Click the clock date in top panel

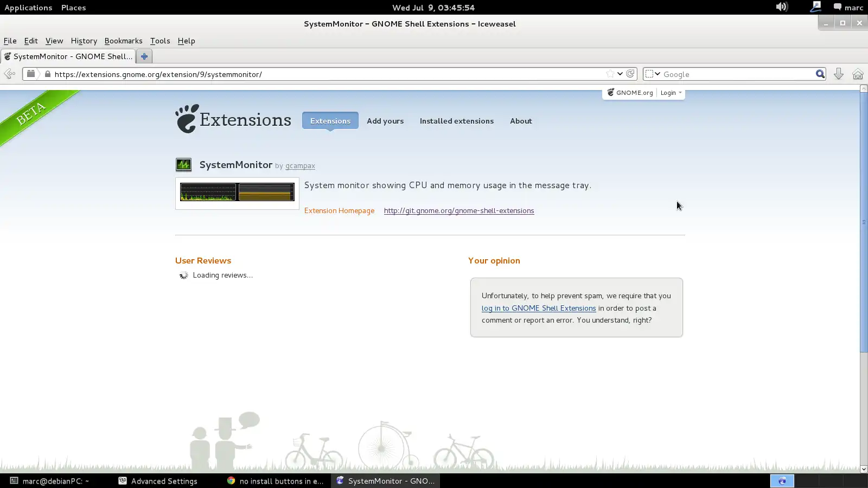pos(433,8)
